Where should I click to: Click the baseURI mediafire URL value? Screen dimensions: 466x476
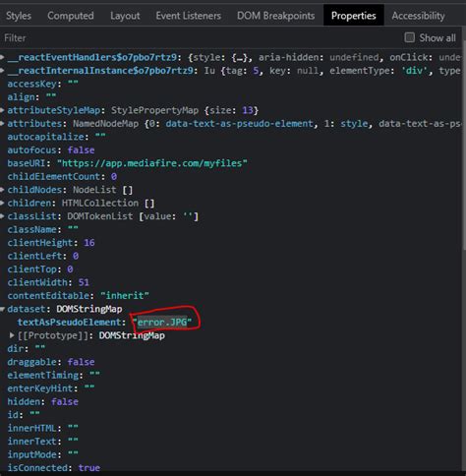[152, 163]
